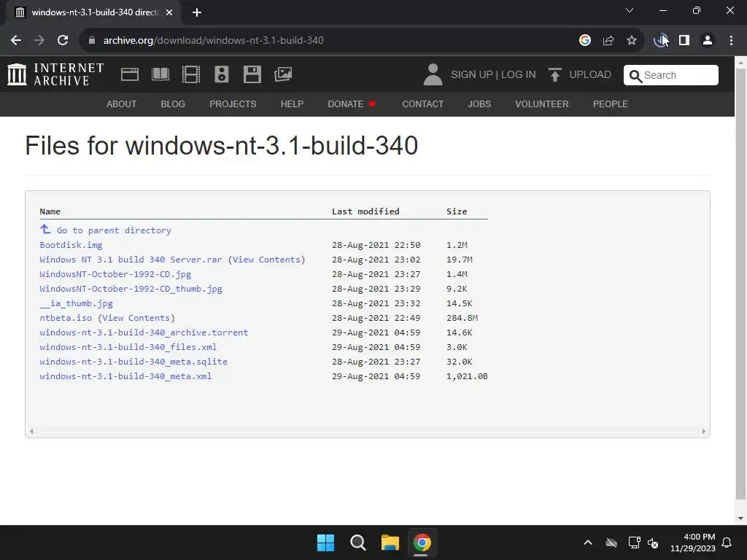Open File Explorer from taskbar
Image resolution: width=747 pixels, height=560 pixels.
click(390, 542)
